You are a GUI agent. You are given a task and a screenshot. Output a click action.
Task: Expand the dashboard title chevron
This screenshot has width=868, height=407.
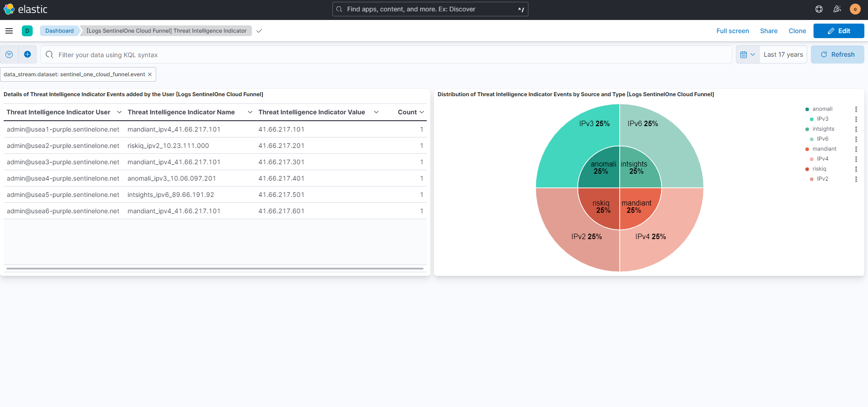coord(259,31)
